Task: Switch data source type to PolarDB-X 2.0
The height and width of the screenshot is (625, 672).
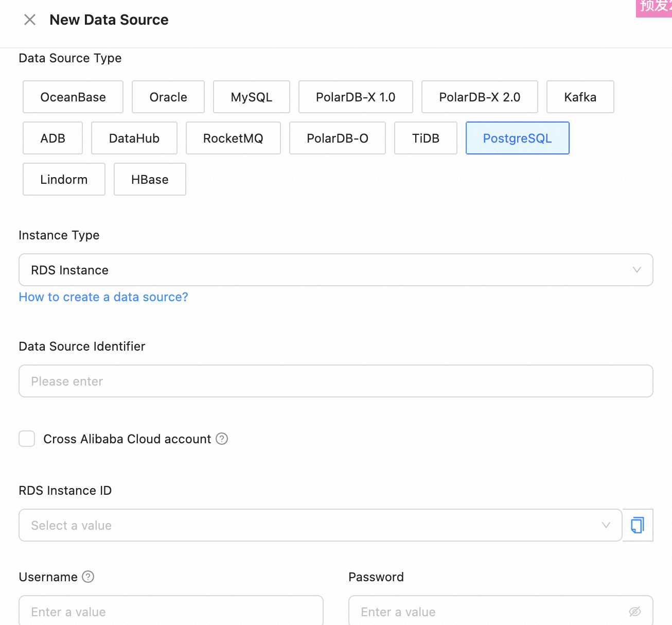Action: click(x=480, y=97)
